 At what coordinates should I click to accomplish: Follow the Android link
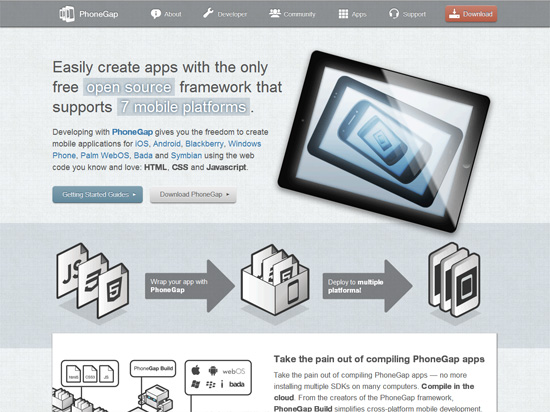click(167, 144)
